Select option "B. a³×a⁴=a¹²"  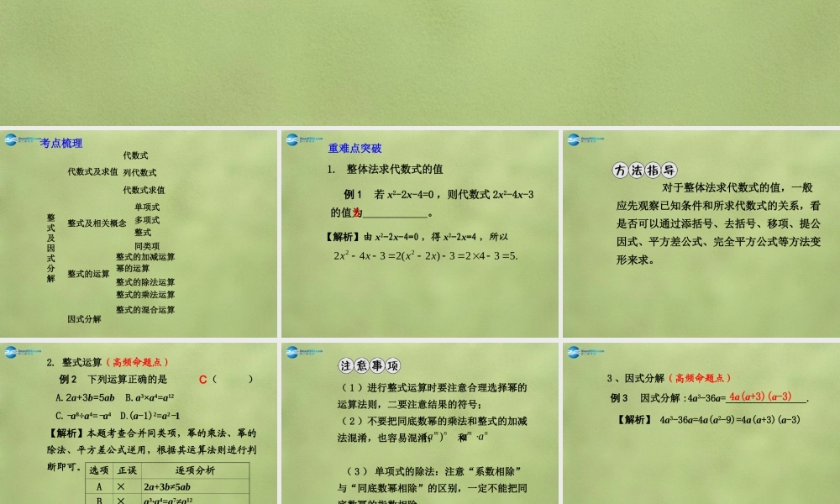pos(150,397)
